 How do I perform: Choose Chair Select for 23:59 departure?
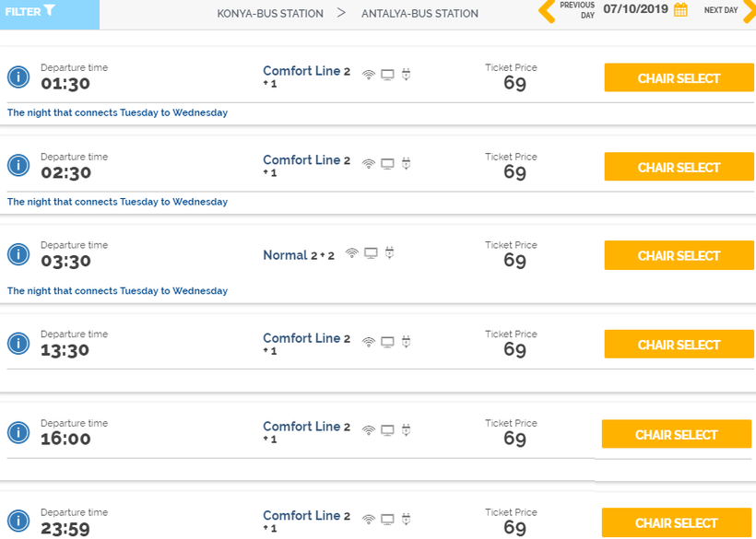[676, 522]
